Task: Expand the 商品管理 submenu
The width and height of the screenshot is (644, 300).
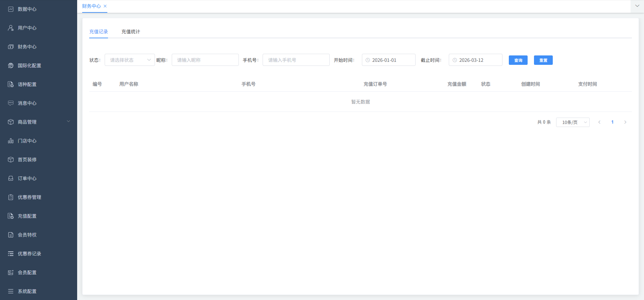Action: 68,122
